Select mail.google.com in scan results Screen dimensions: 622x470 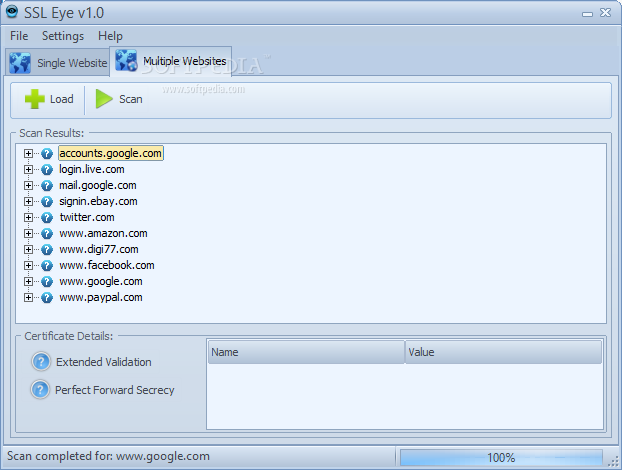pyautogui.click(x=98, y=185)
